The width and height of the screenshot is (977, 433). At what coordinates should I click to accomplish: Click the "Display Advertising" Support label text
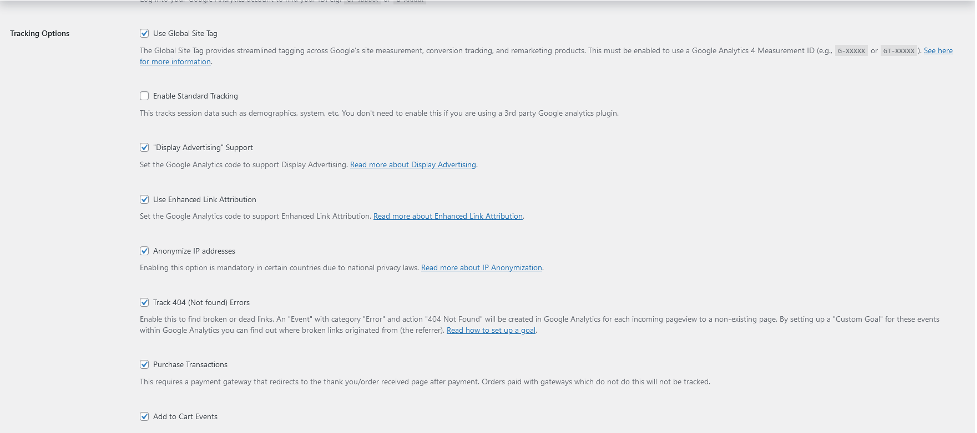pos(203,148)
